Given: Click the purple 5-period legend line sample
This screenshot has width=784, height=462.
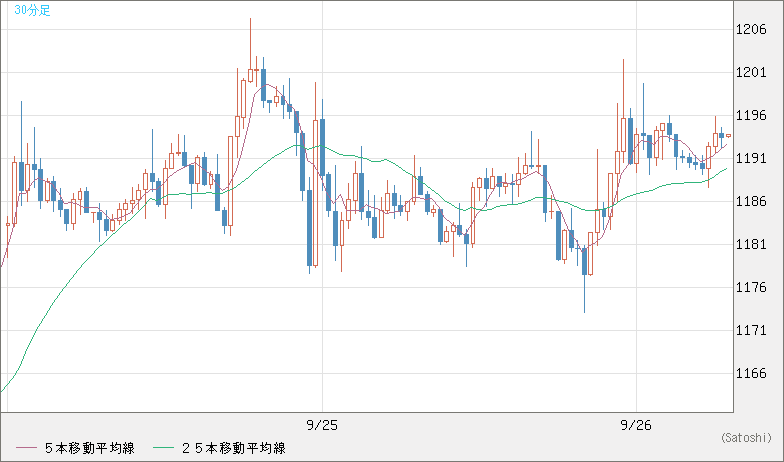Looking at the screenshot, I should (26, 448).
